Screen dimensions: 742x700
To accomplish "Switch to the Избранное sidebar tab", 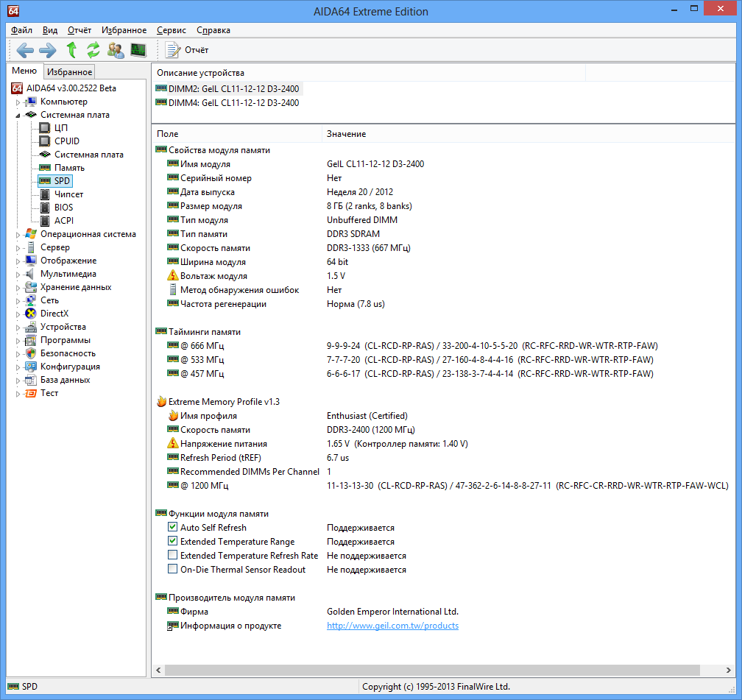I will pos(69,72).
